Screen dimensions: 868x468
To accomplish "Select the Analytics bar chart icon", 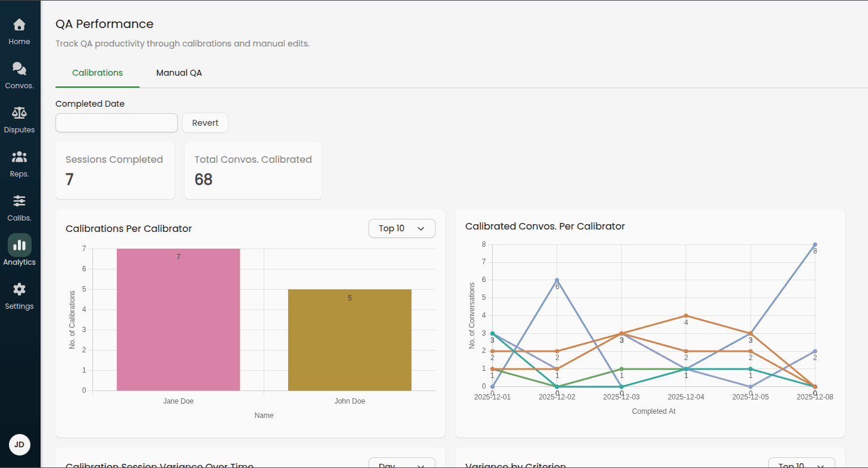I will coord(19,245).
